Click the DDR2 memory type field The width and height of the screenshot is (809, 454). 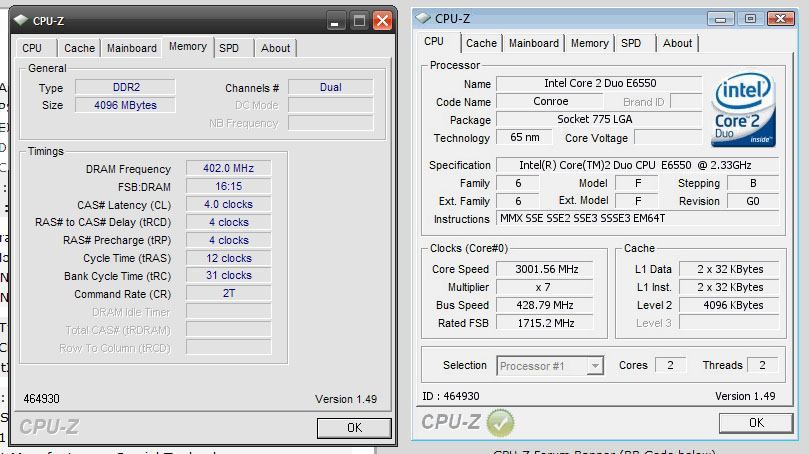click(x=125, y=87)
